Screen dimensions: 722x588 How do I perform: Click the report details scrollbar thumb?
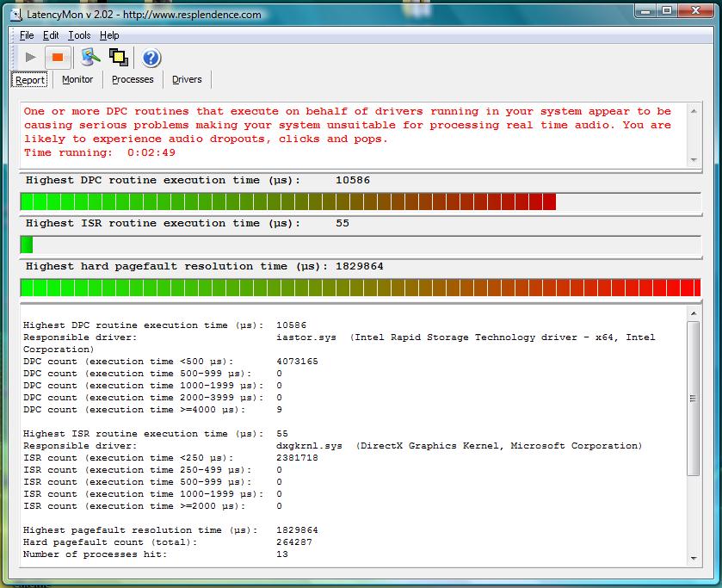click(x=694, y=399)
